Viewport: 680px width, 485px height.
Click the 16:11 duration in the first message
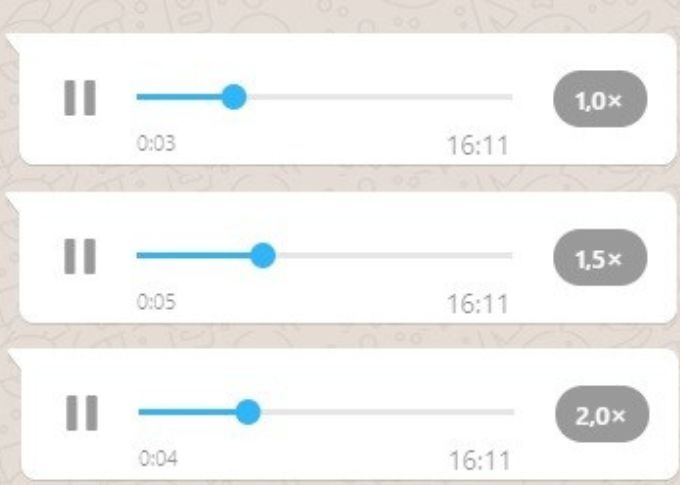tap(477, 146)
